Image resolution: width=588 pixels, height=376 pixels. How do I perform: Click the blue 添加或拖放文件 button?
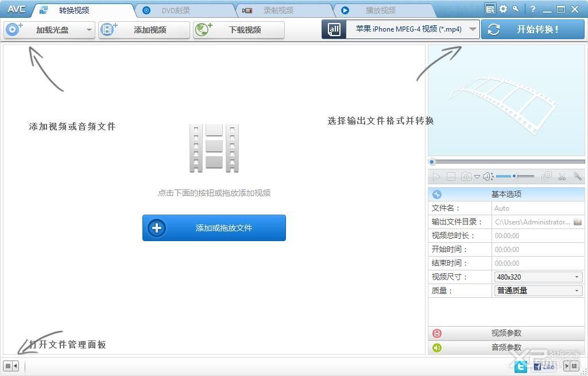[214, 227]
